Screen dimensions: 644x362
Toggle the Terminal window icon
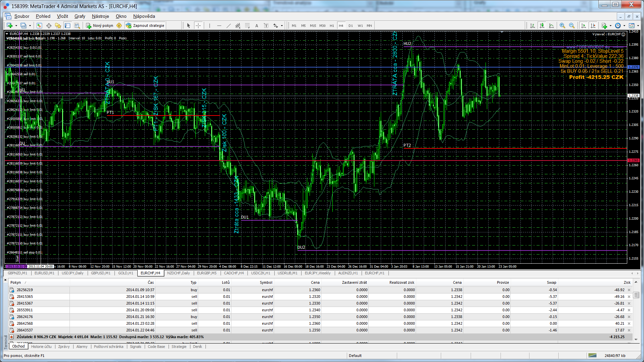coord(67,26)
